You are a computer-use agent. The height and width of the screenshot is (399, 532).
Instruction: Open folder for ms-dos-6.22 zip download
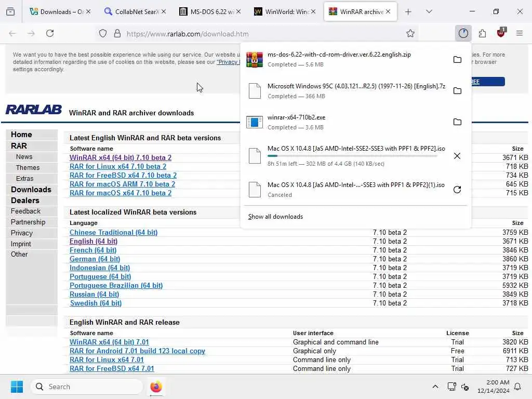pyautogui.click(x=457, y=59)
